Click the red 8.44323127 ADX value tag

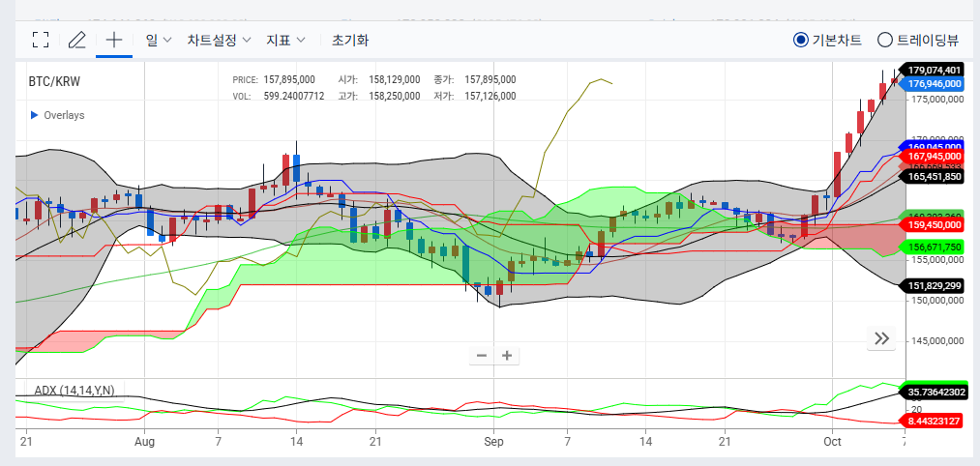coord(934,421)
